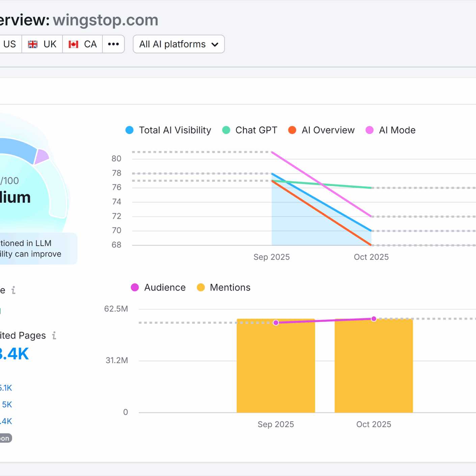Select the UK country tab

click(42, 44)
